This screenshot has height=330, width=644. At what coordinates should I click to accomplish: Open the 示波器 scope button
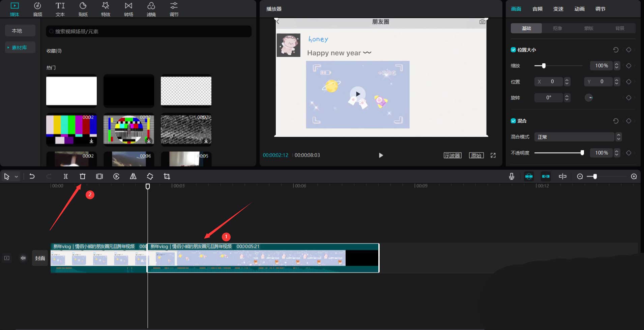pyautogui.click(x=452, y=155)
